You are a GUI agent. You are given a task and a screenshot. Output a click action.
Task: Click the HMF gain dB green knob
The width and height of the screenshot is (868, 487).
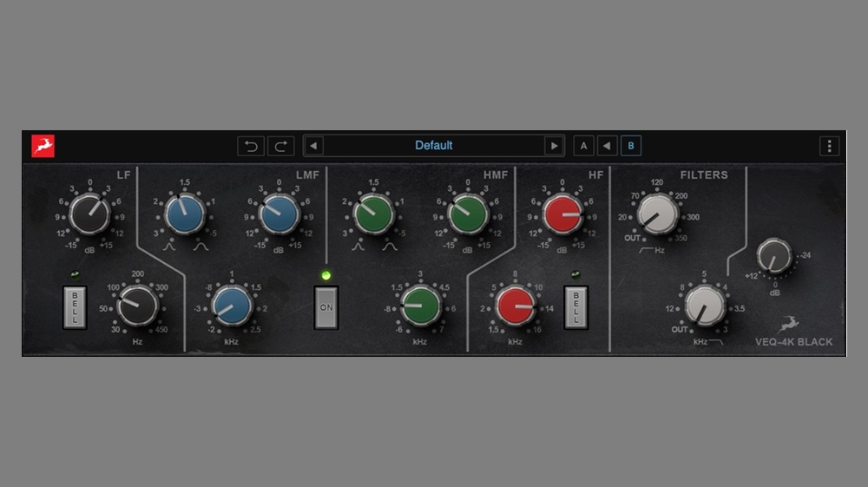469,214
